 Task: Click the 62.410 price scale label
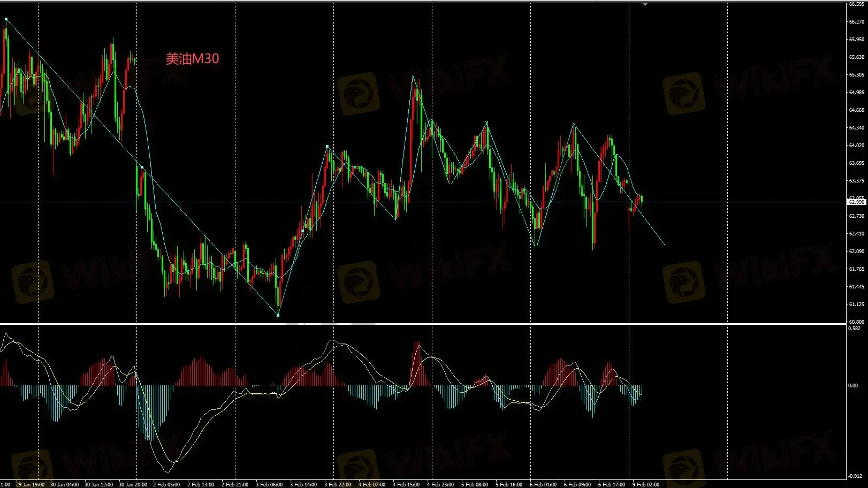click(x=856, y=234)
